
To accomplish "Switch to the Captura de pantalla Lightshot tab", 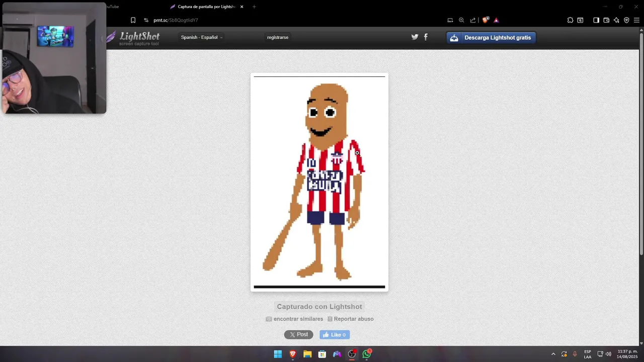I will (x=206, y=7).
